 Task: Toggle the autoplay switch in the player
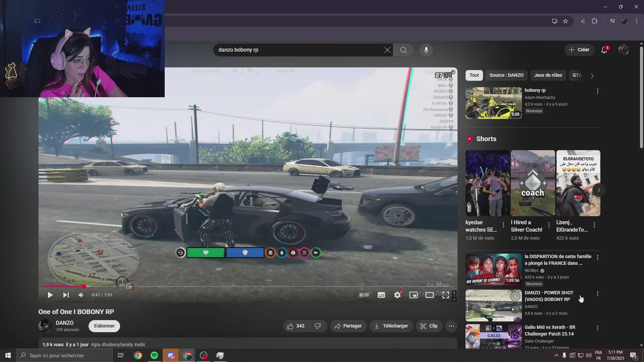point(364,295)
